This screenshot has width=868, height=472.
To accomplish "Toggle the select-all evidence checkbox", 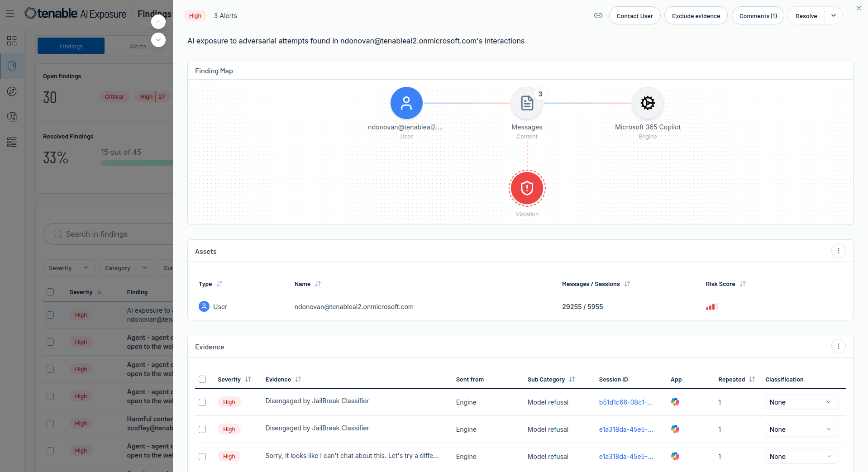I will pyautogui.click(x=202, y=379).
